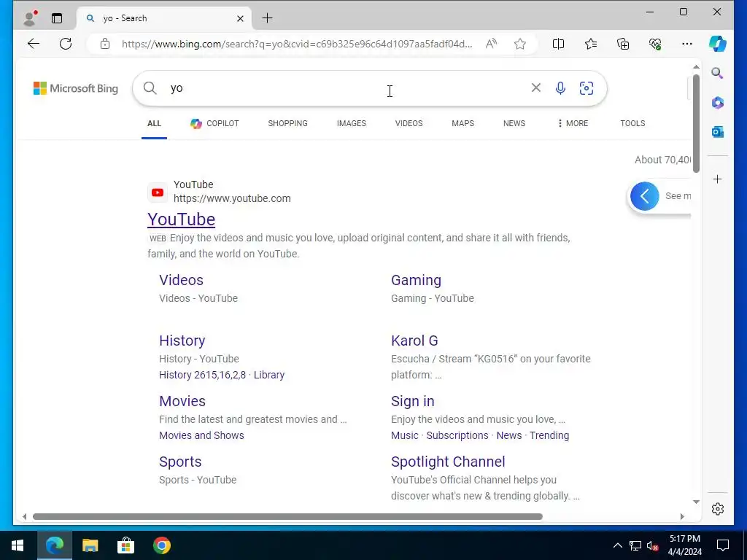Clear the search text with X

[536, 87]
